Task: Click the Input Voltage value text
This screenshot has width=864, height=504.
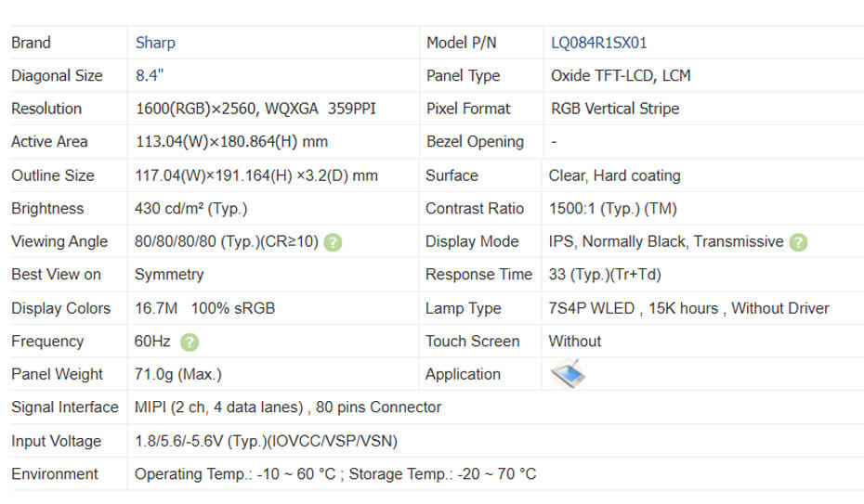Action: click(266, 441)
